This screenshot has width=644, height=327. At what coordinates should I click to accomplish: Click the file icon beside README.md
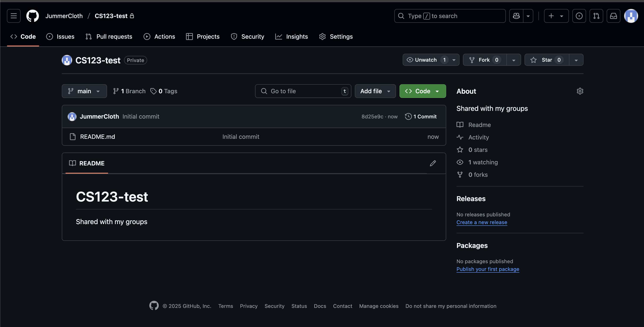(73, 137)
